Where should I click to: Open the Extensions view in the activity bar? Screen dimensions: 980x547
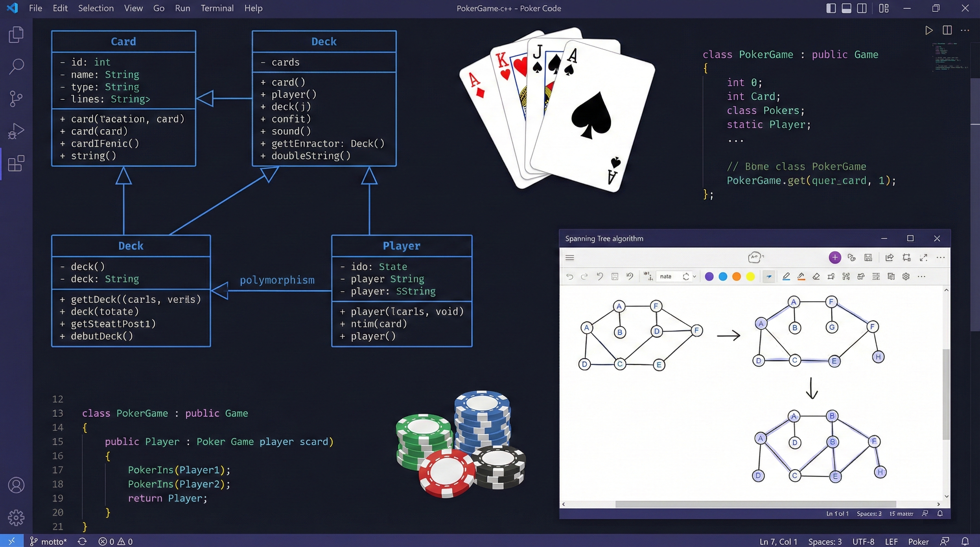[x=16, y=163]
